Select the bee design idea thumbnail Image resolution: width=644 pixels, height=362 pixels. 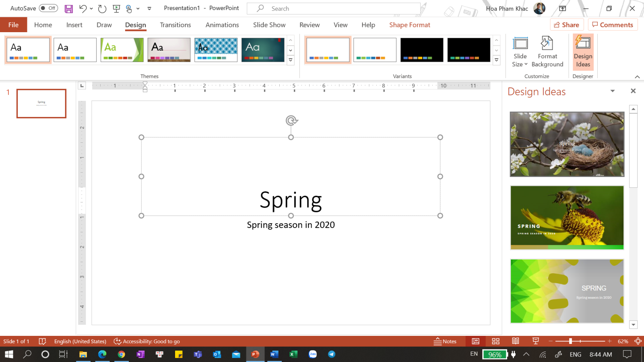pos(567,217)
